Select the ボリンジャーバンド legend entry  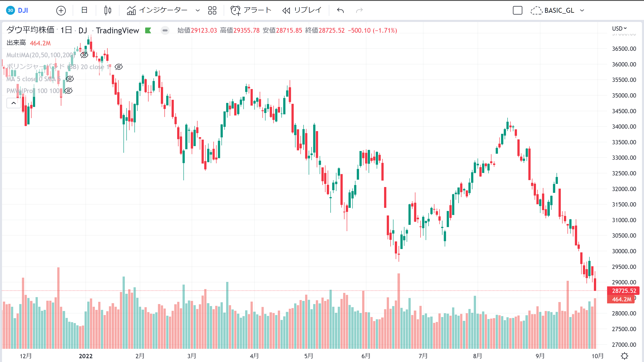tap(58, 67)
